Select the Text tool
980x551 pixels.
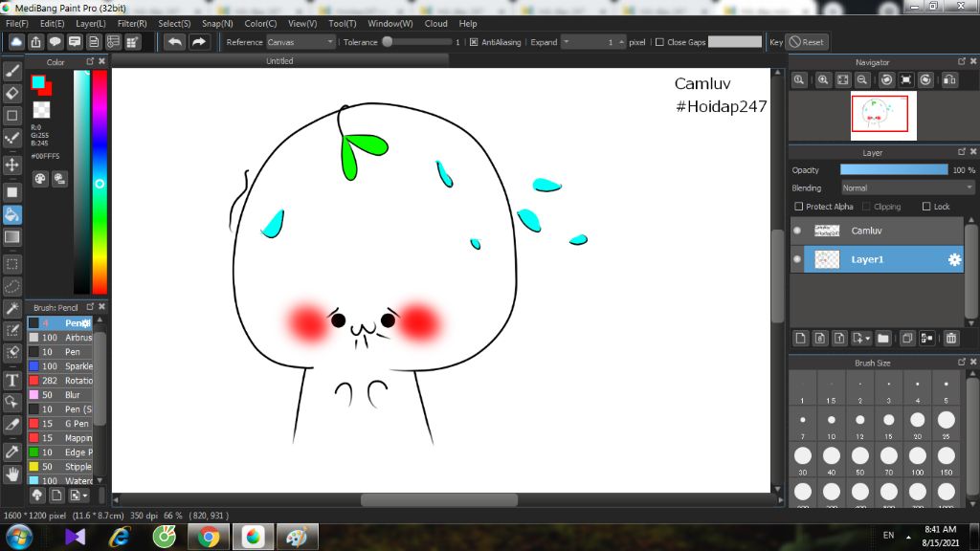click(11, 380)
